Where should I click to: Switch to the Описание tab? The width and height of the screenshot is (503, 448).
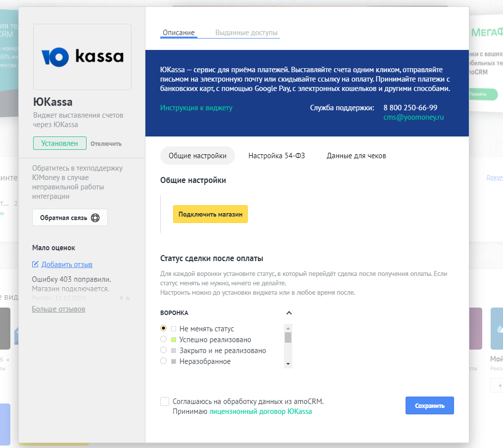point(179,33)
